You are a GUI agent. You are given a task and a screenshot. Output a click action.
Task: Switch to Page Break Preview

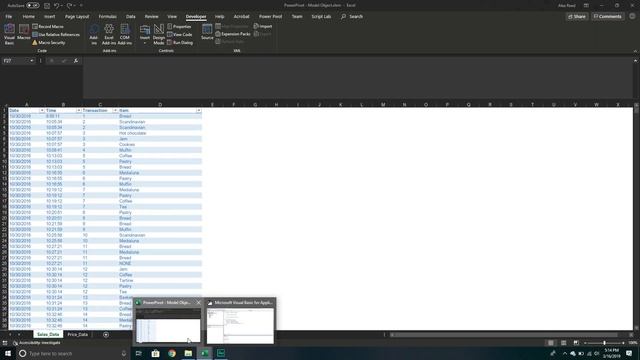576,343
